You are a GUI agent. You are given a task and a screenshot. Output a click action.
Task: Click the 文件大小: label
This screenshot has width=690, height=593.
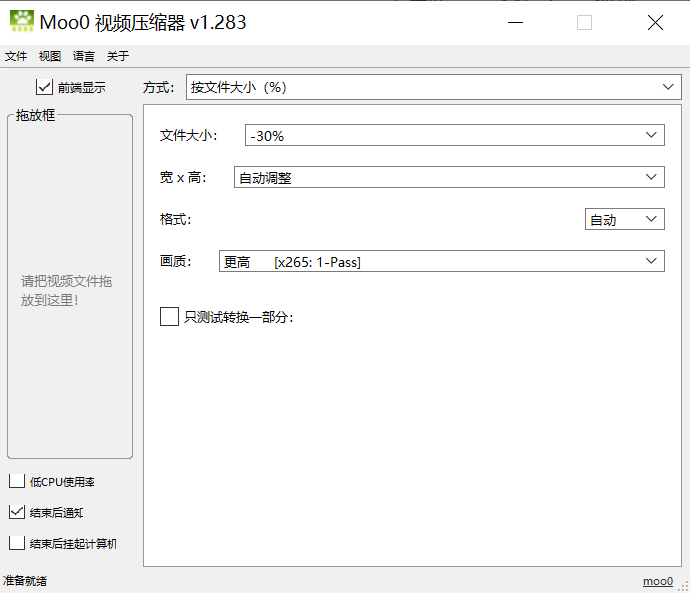(189, 135)
